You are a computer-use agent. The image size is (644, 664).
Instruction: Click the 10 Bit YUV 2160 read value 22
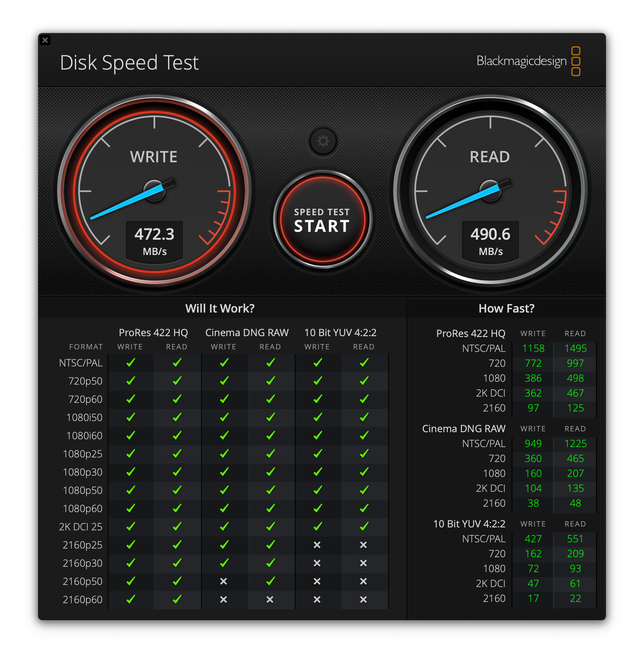tap(575, 599)
